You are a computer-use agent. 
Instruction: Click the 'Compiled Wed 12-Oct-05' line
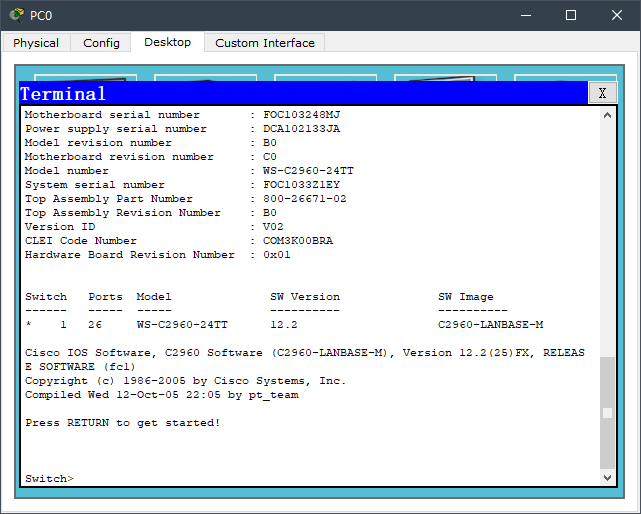click(x=162, y=395)
